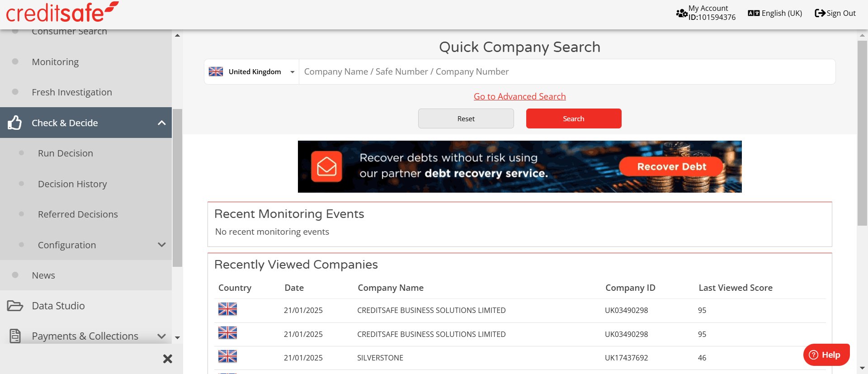Go to News in the sidebar
The height and width of the screenshot is (374, 868).
tap(43, 275)
